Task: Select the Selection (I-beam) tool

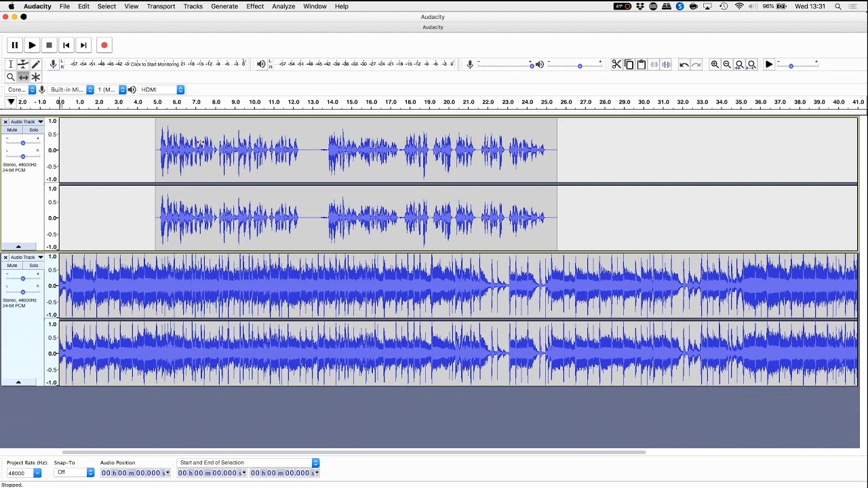Action: pyautogui.click(x=11, y=64)
